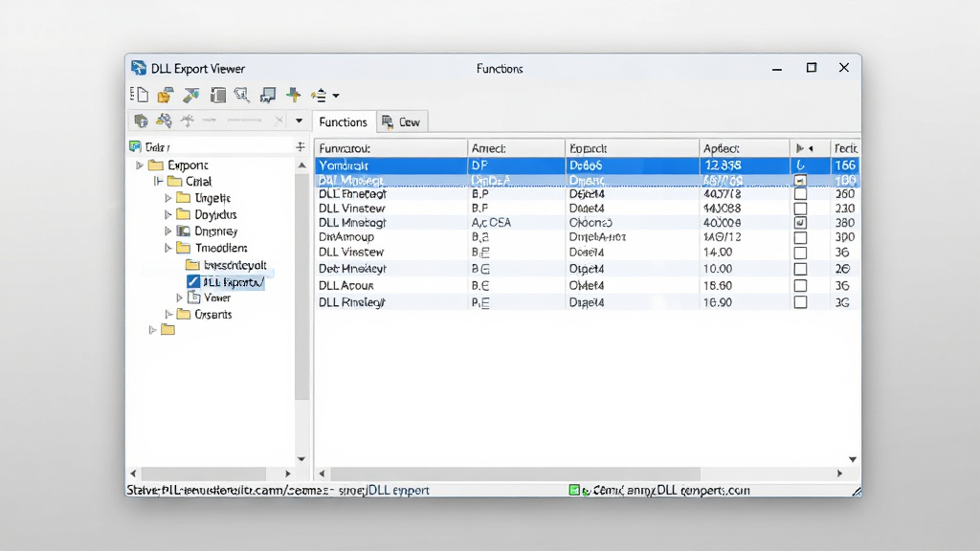Click the blue app icon in title bar
This screenshot has height=551, width=980.
click(x=138, y=68)
